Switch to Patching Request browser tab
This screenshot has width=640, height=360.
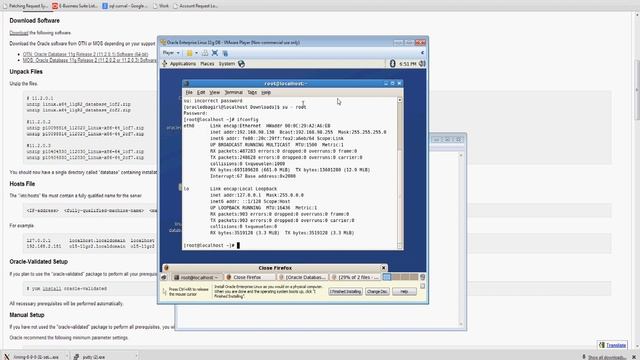[x=27, y=6]
